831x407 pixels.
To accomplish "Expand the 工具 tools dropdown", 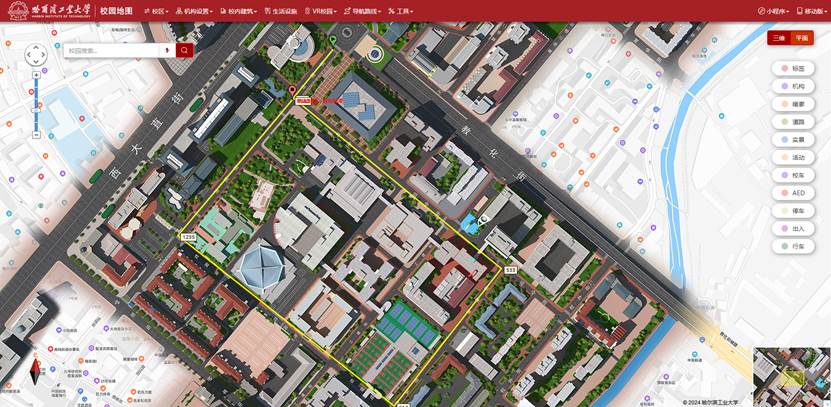I will pos(402,11).
